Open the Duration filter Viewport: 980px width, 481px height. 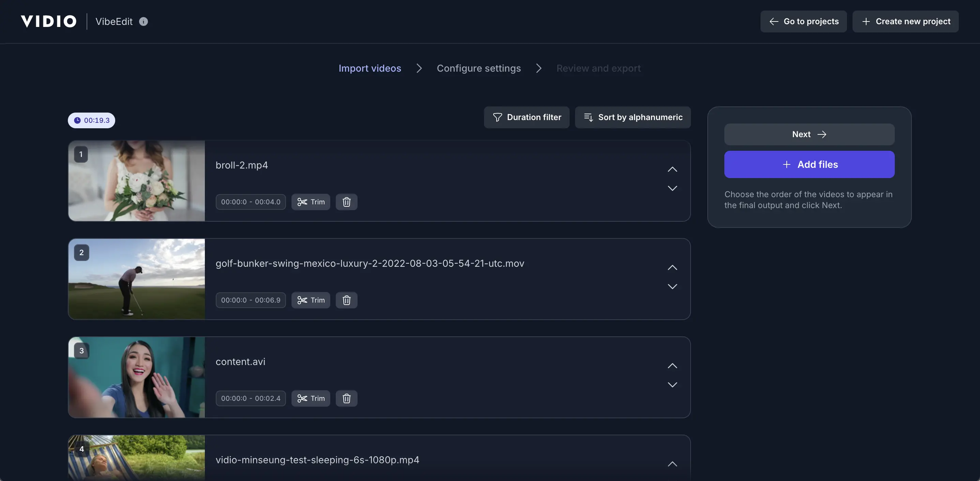click(x=527, y=117)
